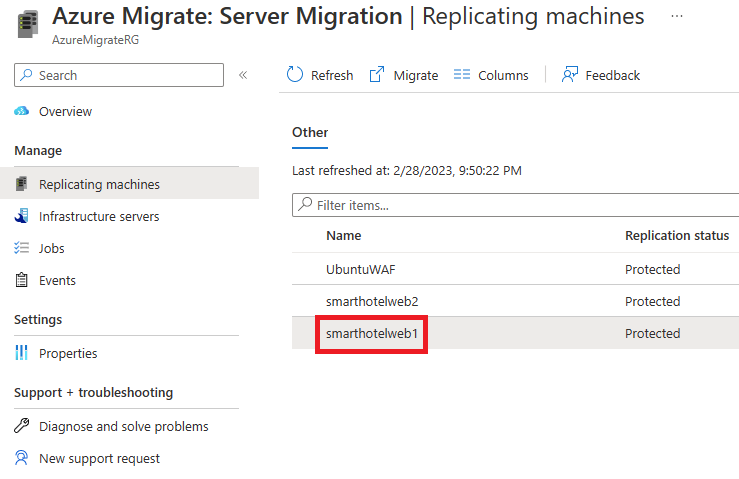Screen dimensions: 739x479
Task: Open the smarthotelweb1 machine link
Action: (x=371, y=334)
